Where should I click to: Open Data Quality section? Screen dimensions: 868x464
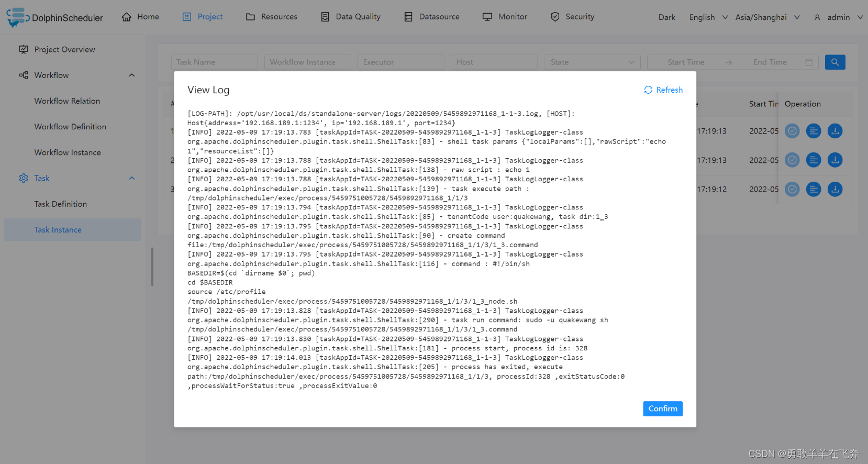point(351,17)
